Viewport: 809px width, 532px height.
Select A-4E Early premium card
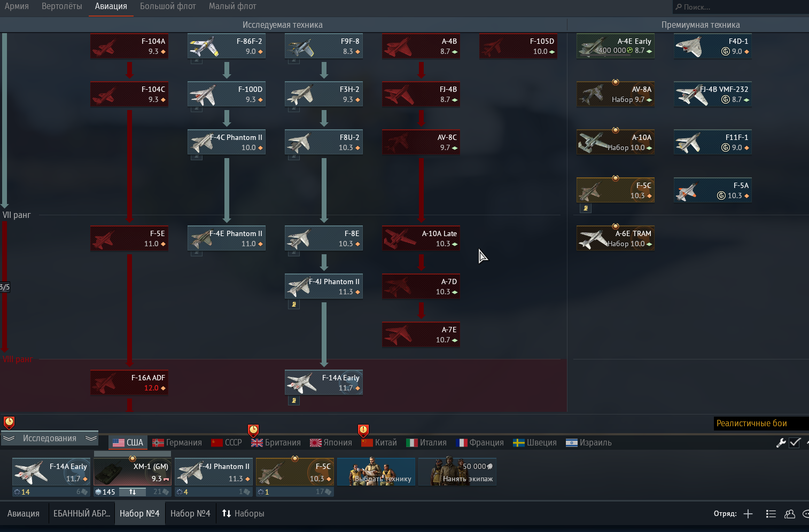pos(616,46)
